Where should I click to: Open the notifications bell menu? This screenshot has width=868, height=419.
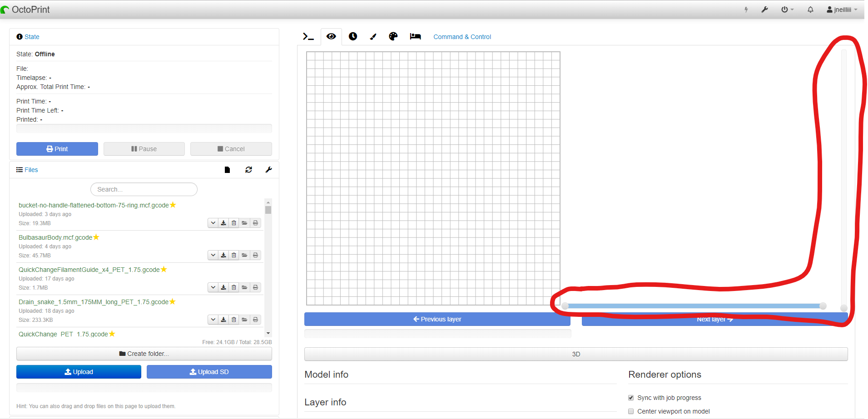(x=810, y=10)
